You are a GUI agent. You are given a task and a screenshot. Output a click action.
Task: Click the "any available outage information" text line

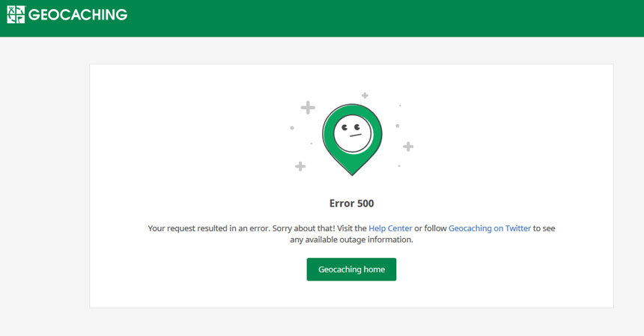351,240
